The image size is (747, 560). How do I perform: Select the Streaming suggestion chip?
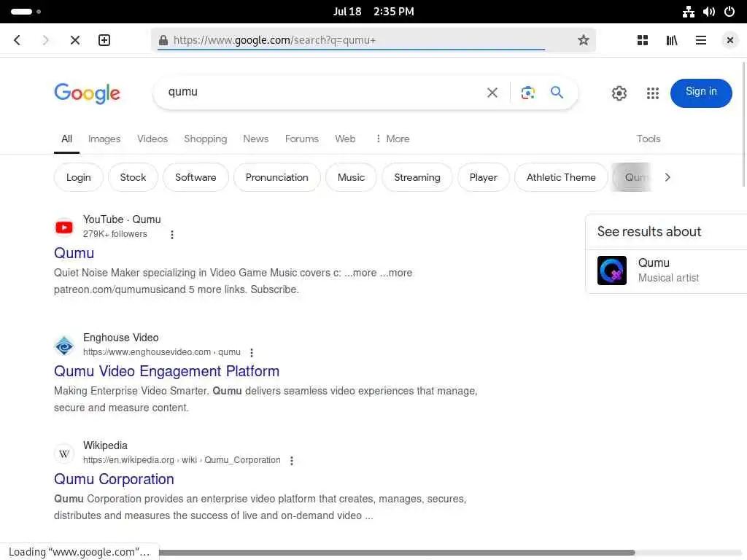(x=417, y=177)
